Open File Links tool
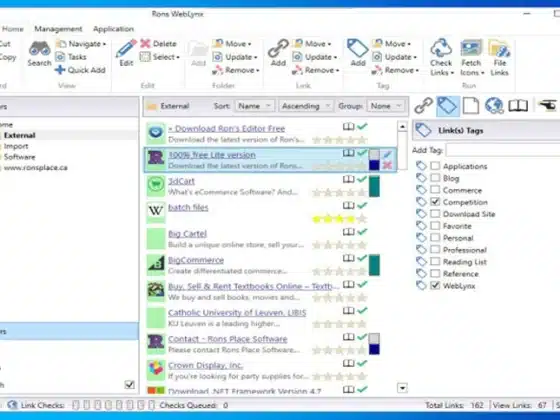 (x=499, y=57)
